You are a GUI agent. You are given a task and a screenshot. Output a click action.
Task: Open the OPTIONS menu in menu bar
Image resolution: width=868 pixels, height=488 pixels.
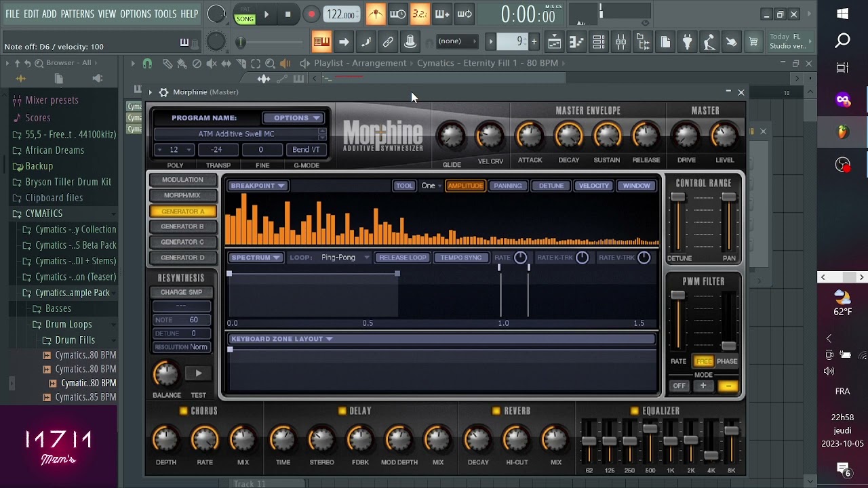coord(135,14)
